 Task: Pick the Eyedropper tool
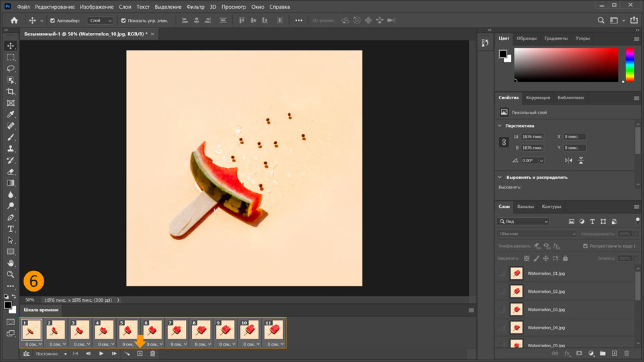(x=11, y=115)
